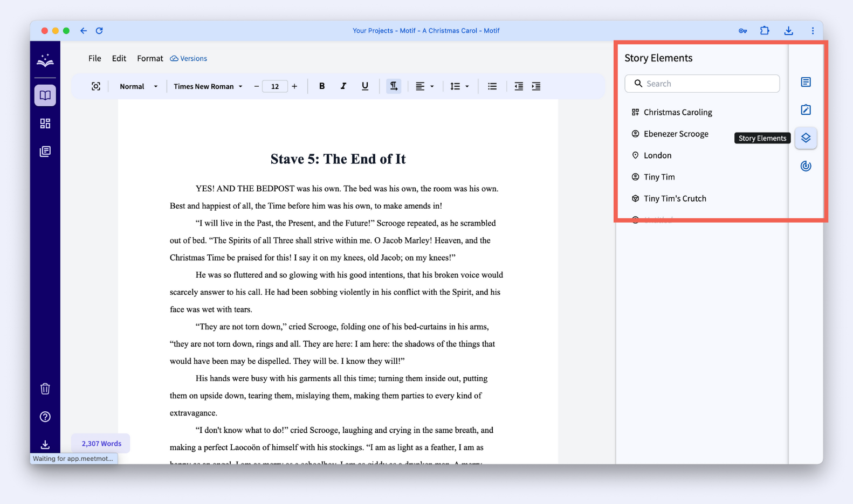
Task: Open the Format menu
Action: [150, 58]
